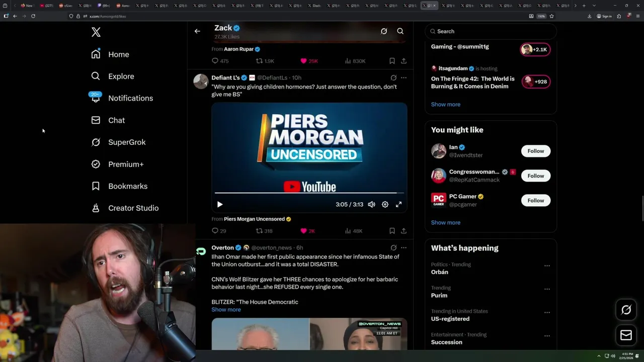Click the Defiant L's @DefiantLs handle
Image resolution: width=644 pixels, height=362 pixels.
click(x=272, y=78)
